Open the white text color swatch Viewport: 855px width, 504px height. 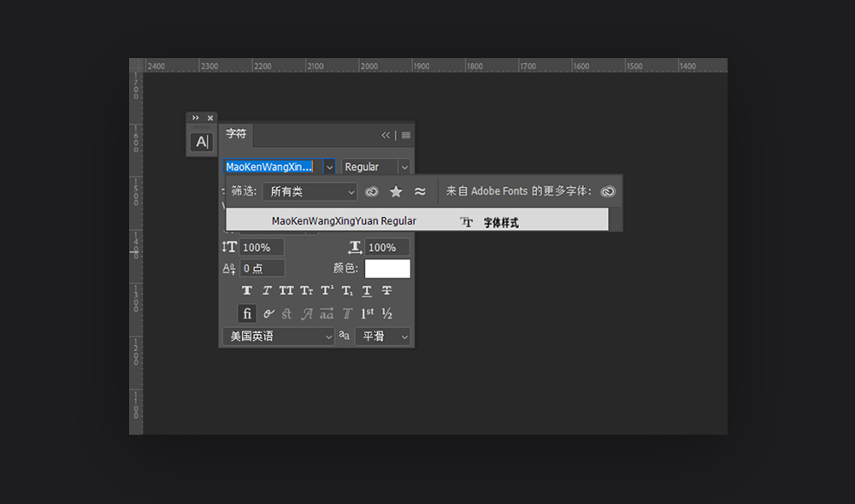click(x=387, y=269)
